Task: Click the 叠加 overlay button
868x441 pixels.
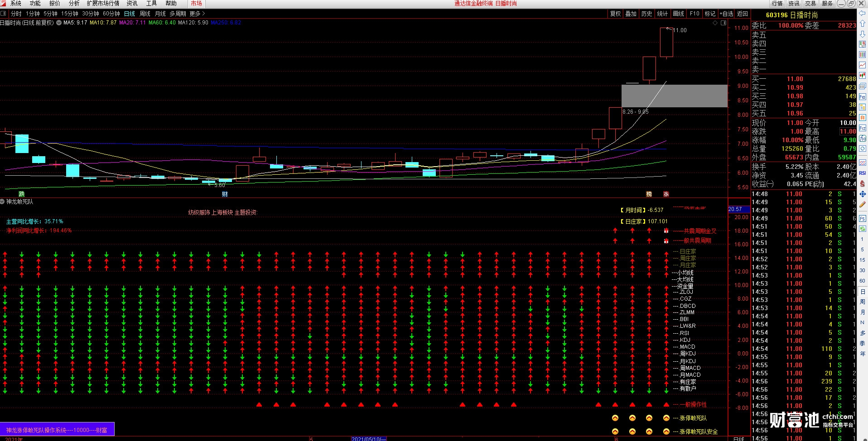Action: click(631, 14)
